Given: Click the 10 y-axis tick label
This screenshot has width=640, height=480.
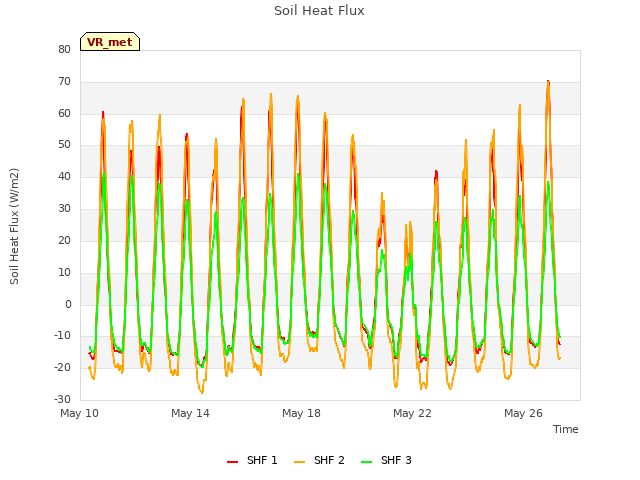Looking at the screenshot, I should click(x=64, y=272).
